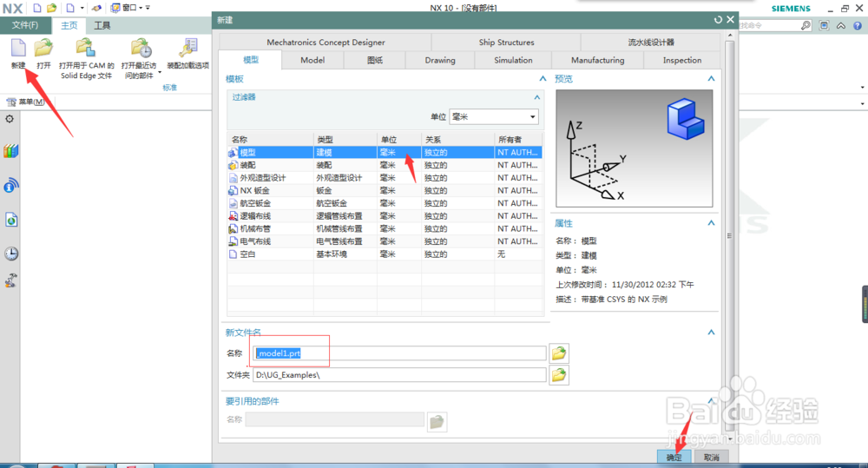Select the 电气布线 template row
This screenshot has height=468, width=868.
click(x=385, y=241)
